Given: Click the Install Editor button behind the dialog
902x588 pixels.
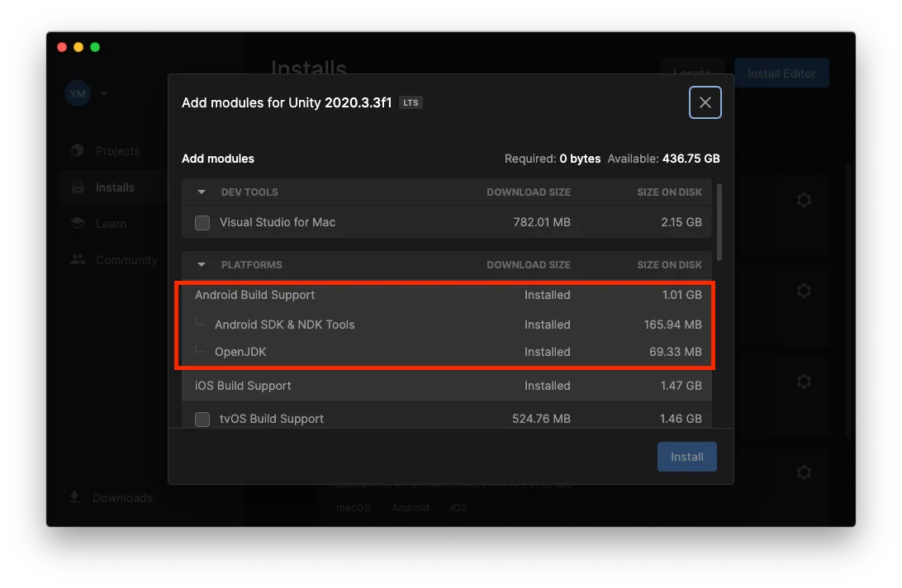Looking at the screenshot, I should (x=781, y=73).
